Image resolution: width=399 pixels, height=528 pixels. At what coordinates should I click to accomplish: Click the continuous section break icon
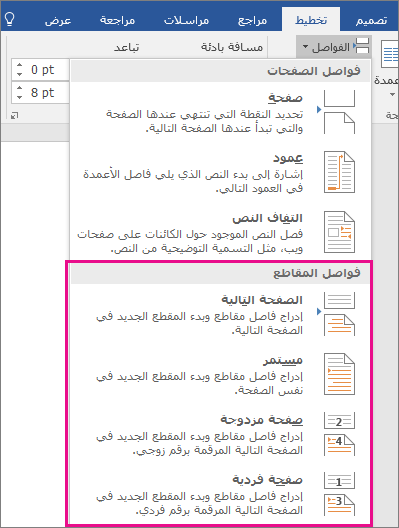pyautogui.click(x=339, y=374)
